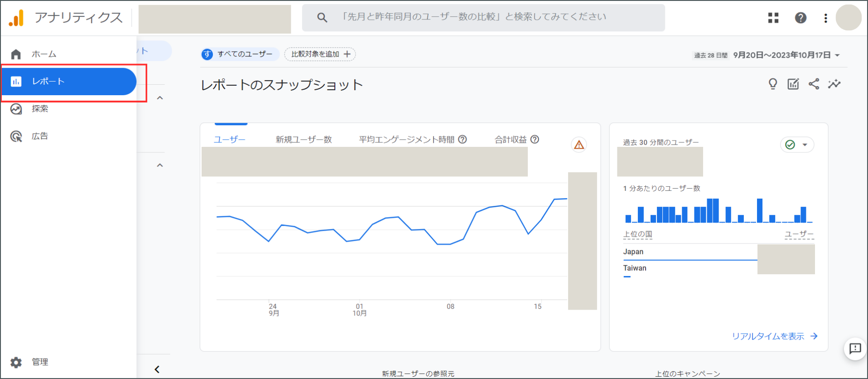Click help icon beside 合計収益

coord(535,139)
